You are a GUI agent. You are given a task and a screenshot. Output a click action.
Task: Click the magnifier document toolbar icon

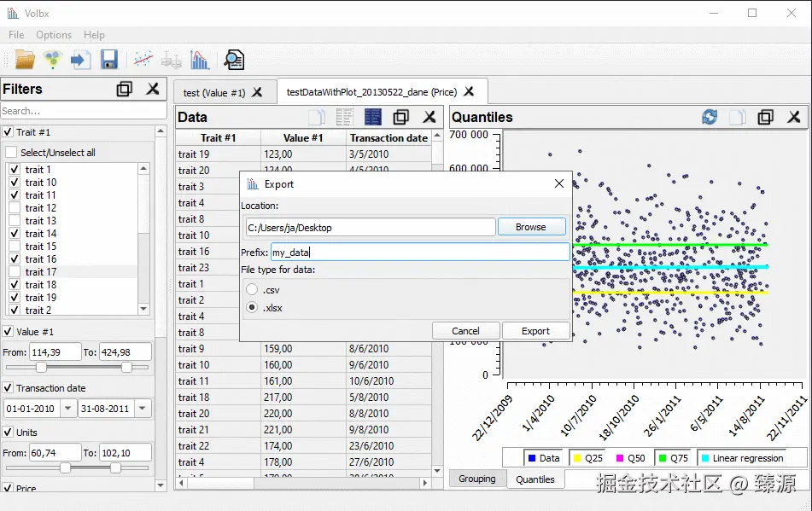[x=233, y=60]
